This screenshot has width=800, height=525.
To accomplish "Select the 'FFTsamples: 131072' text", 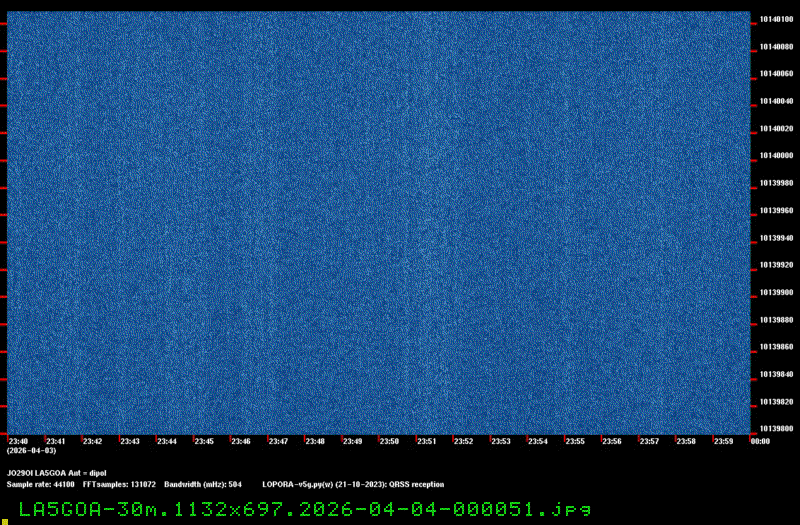I will click(x=119, y=485).
